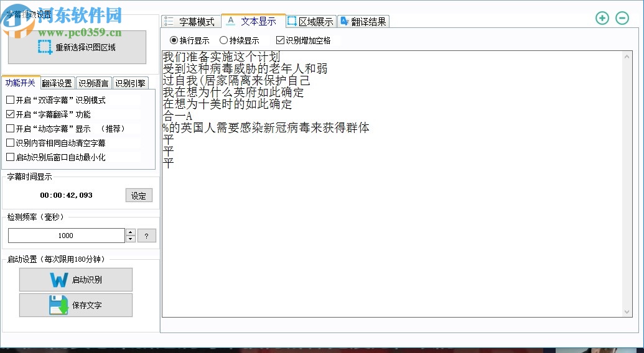The image size is (644, 353).
Task: Open 识别语言 tab
Action: [93, 83]
